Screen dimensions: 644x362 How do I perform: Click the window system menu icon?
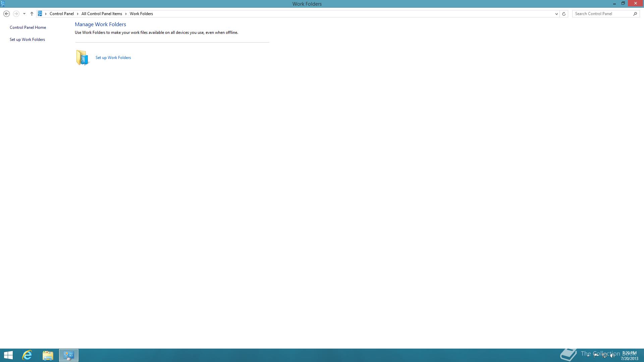[3, 4]
